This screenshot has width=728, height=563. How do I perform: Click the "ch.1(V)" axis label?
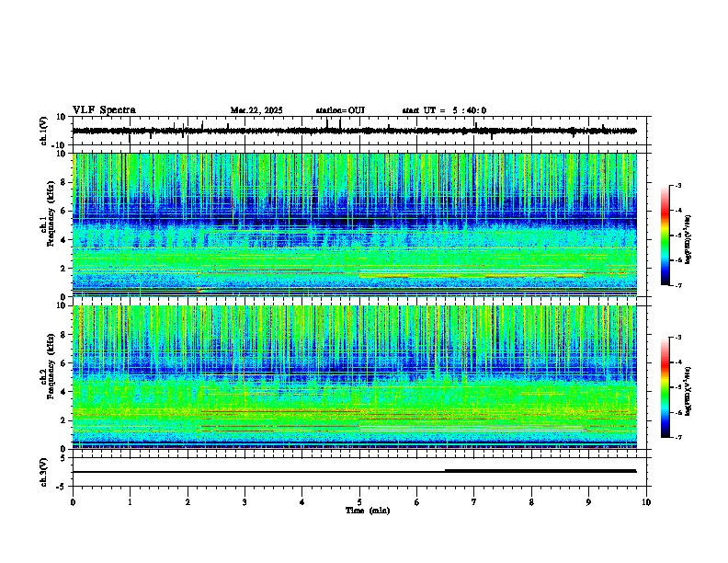pyautogui.click(x=44, y=131)
